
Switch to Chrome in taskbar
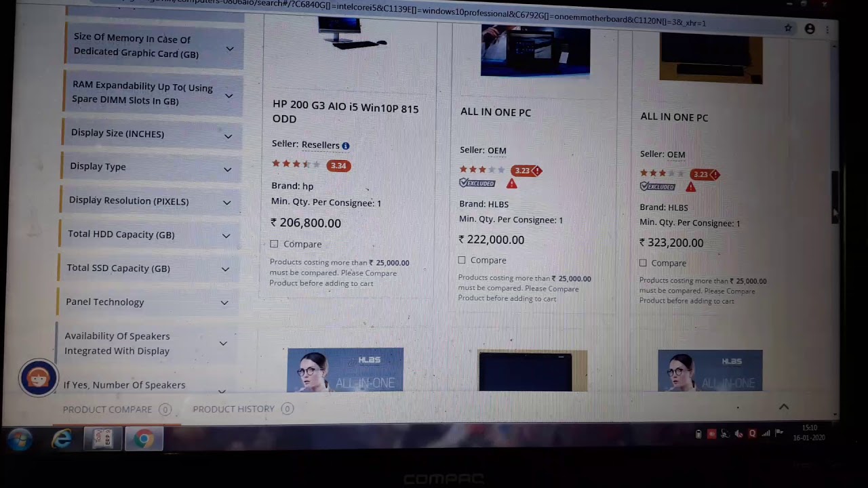coord(143,439)
